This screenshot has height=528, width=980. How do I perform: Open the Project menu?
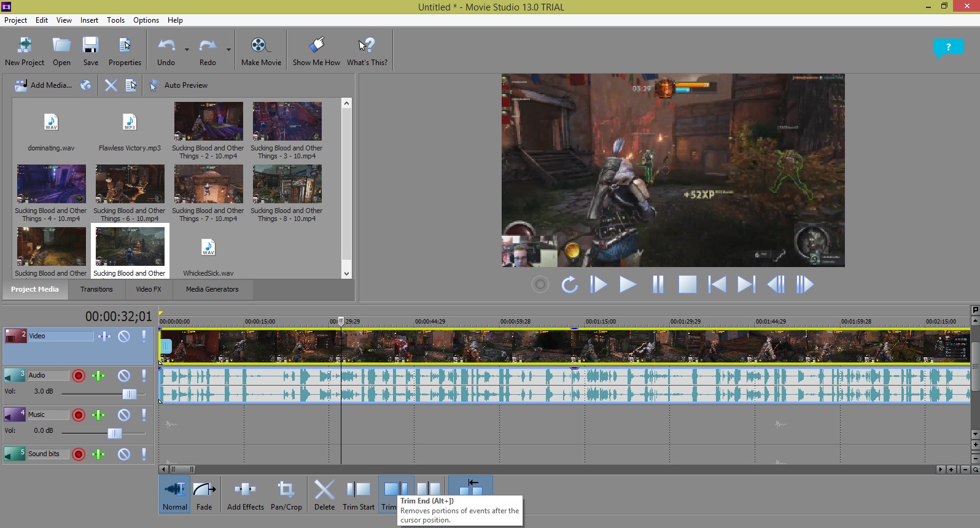(x=15, y=20)
